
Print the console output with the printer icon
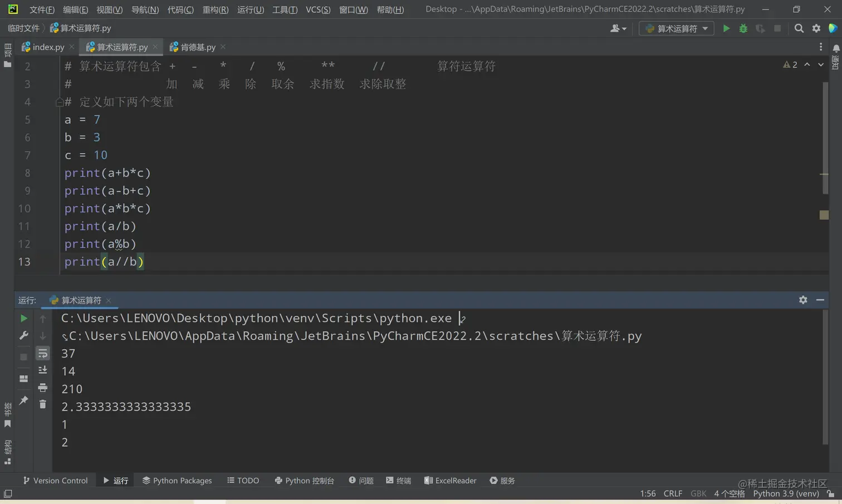click(x=43, y=388)
